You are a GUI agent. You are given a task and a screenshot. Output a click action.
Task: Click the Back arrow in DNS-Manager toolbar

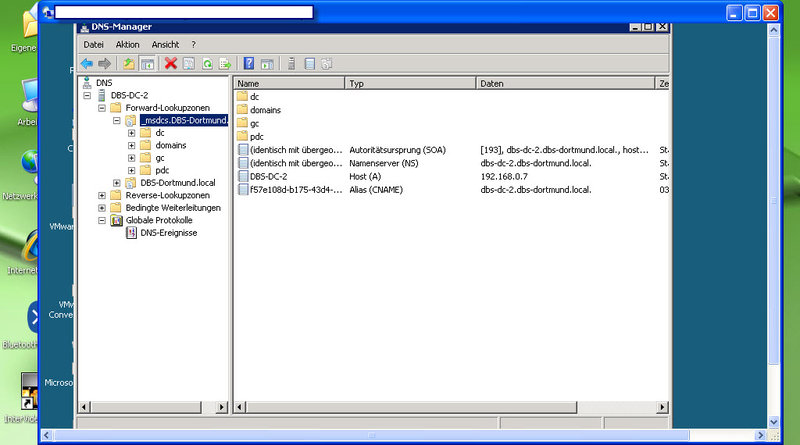click(87, 64)
